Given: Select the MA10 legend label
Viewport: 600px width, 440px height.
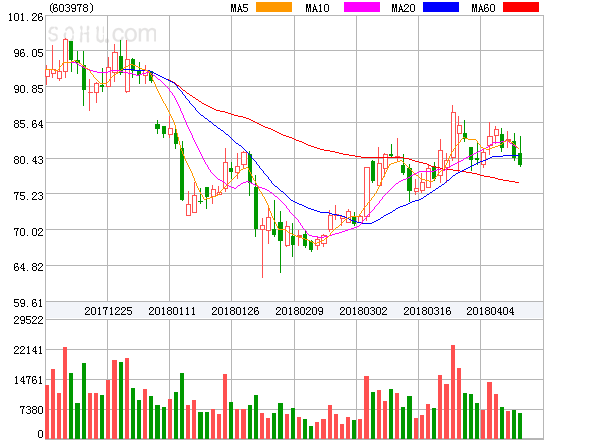Looking at the screenshot, I should point(318,8).
